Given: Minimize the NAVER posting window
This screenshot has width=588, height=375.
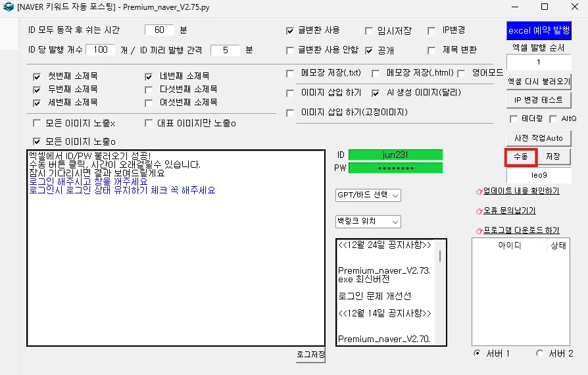Looking at the screenshot, I should pos(515,7).
